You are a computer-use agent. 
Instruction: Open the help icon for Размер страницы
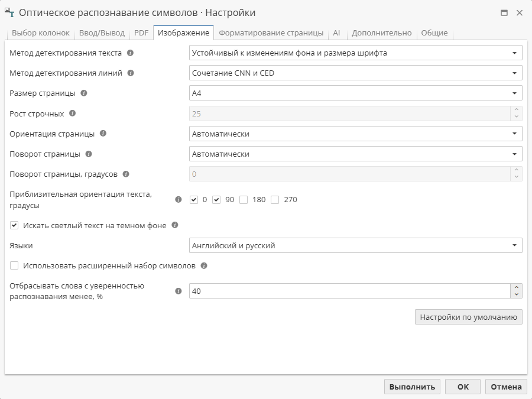(x=84, y=93)
